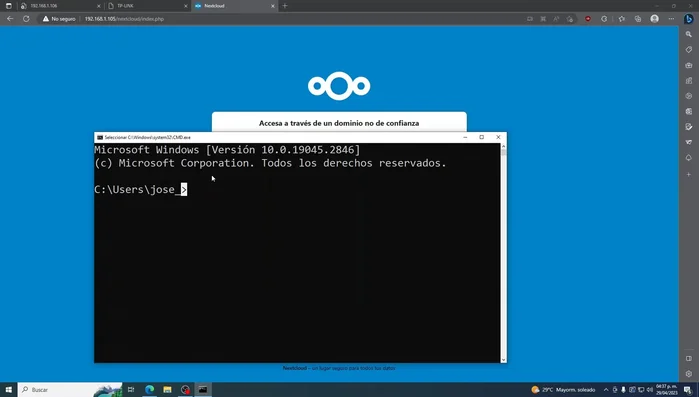Image resolution: width=699 pixels, height=397 pixels.
Task: Close the Nextcloud tab
Action: tap(273, 6)
